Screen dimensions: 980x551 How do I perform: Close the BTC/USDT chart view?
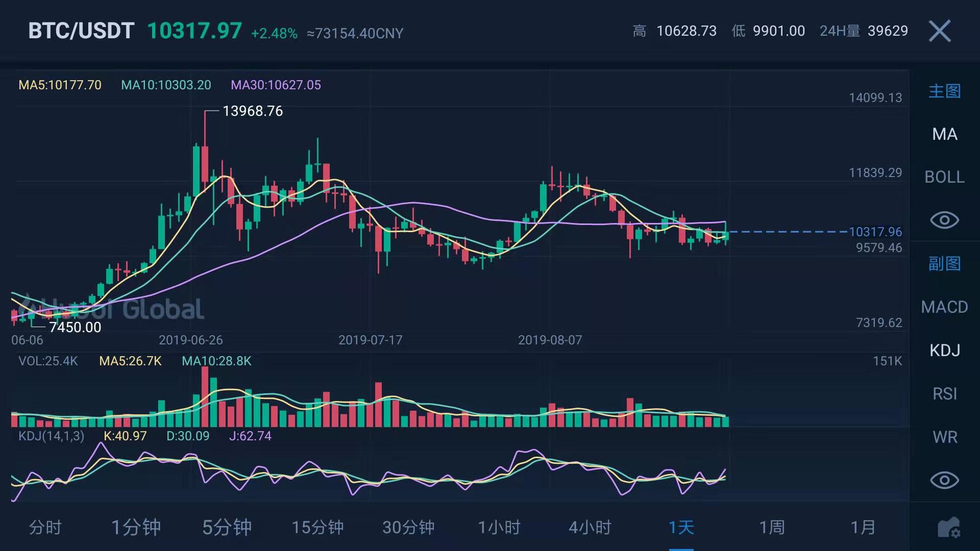940,31
